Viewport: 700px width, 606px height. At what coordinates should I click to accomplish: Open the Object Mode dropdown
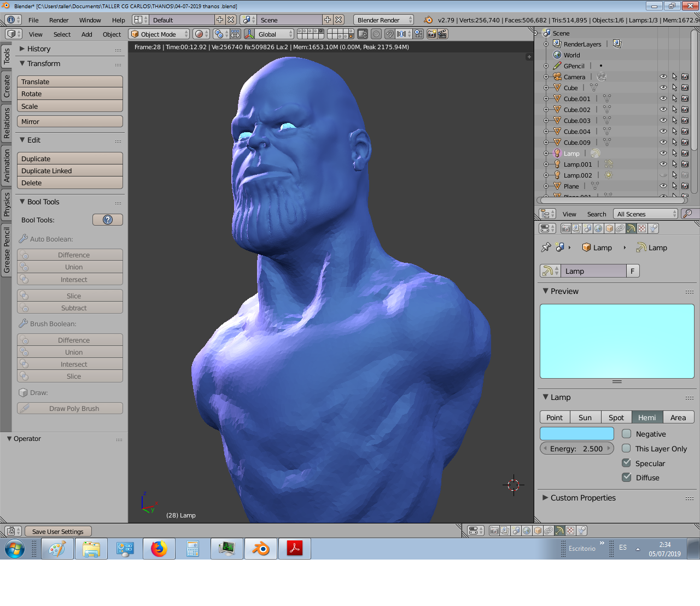pos(159,34)
